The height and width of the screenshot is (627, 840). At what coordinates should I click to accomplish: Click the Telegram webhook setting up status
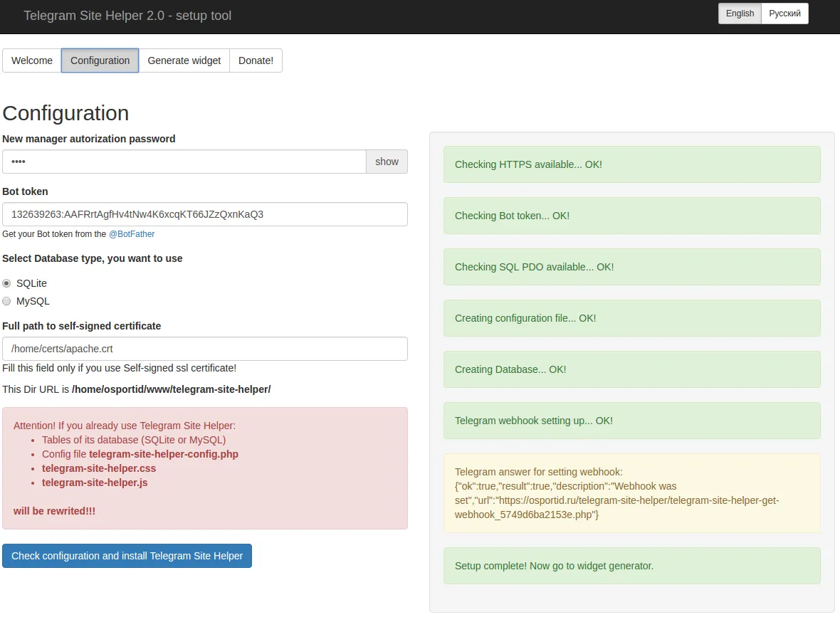[631, 421]
